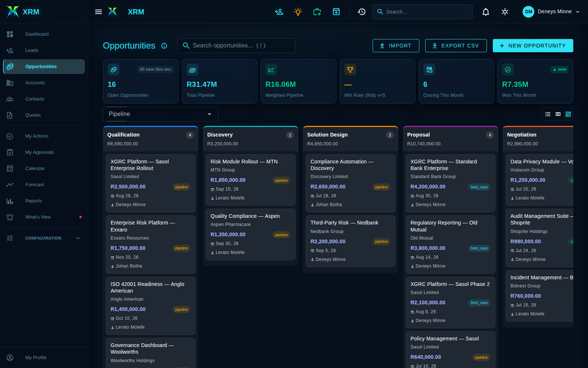Click the Qualification column header
The image size is (588, 368).
[151, 139]
